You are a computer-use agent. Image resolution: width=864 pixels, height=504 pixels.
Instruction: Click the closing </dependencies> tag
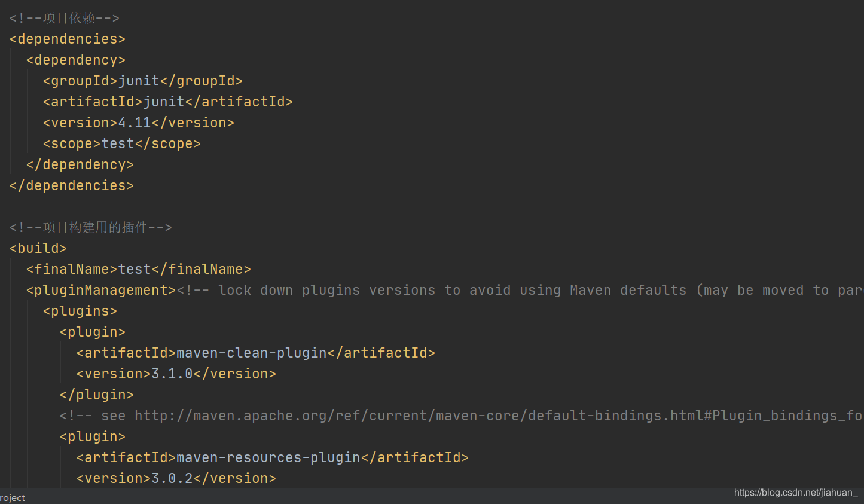point(72,185)
